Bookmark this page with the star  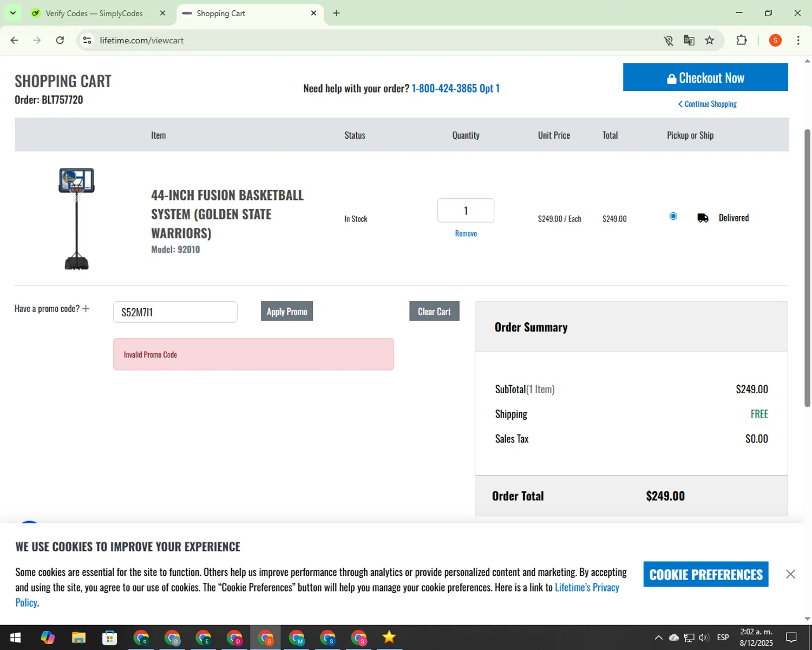click(710, 40)
